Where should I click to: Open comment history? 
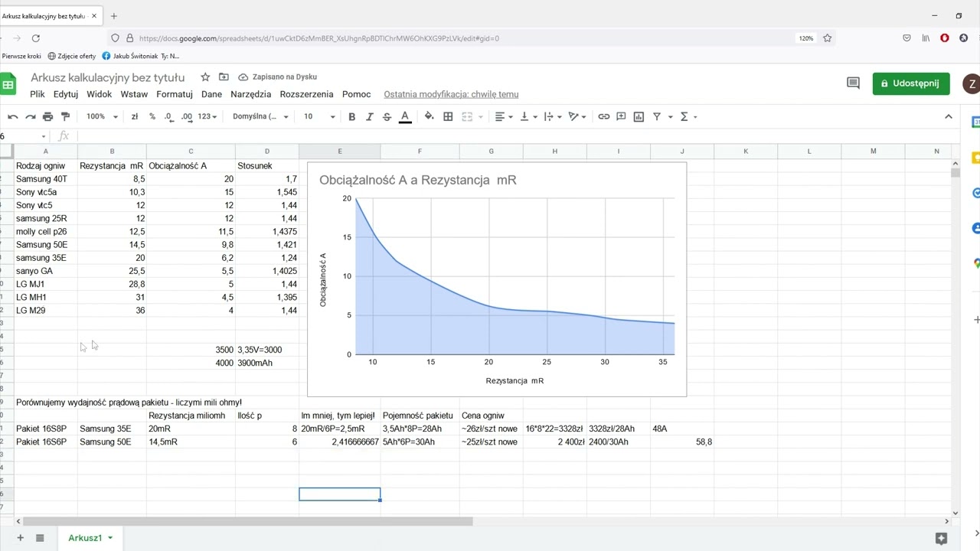tap(853, 83)
